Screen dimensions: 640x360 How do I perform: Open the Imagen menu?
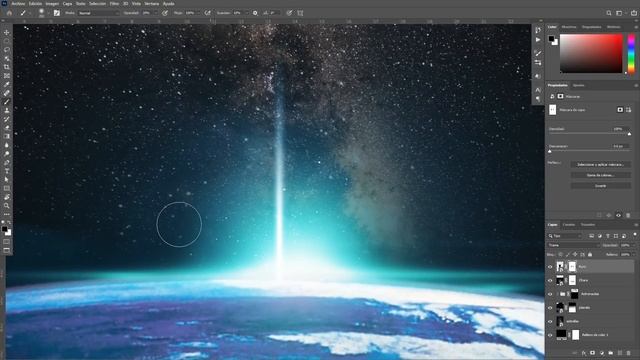point(52,4)
